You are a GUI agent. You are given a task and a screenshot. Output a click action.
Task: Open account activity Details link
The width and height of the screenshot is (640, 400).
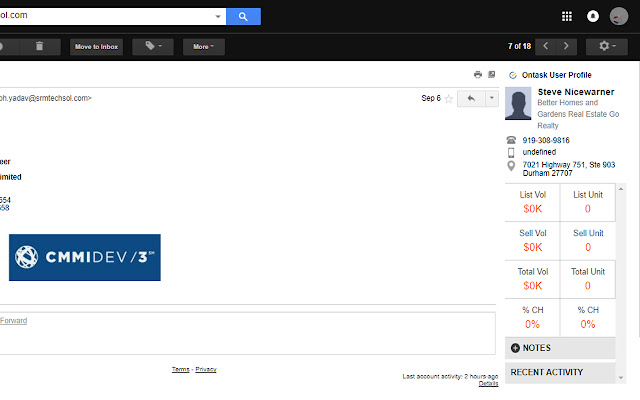(488, 384)
